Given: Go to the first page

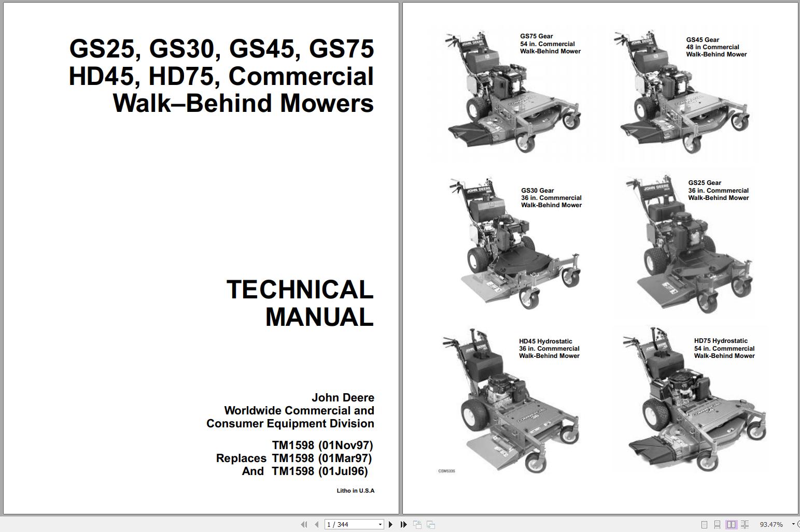Looking at the screenshot, I should pyautogui.click(x=304, y=525).
